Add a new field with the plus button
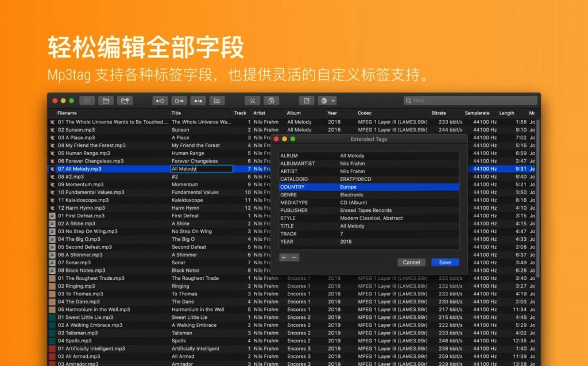The height and width of the screenshot is (366, 588). (x=283, y=257)
